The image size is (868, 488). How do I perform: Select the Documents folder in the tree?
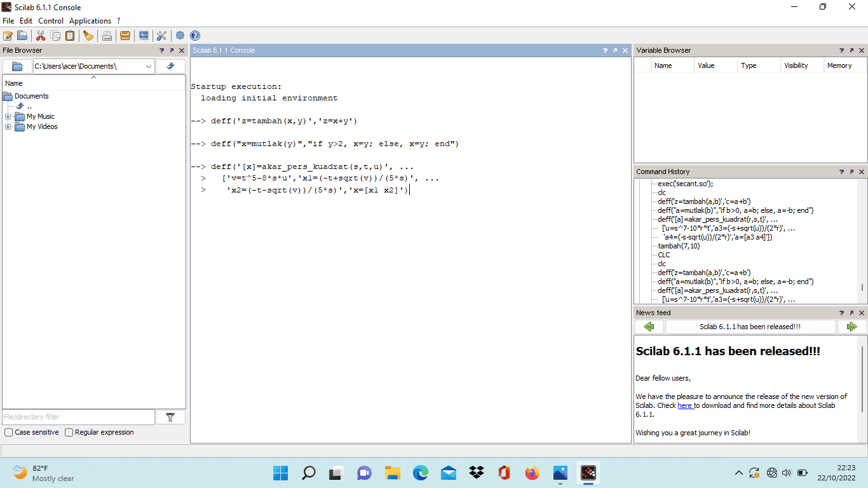(x=32, y=97)
